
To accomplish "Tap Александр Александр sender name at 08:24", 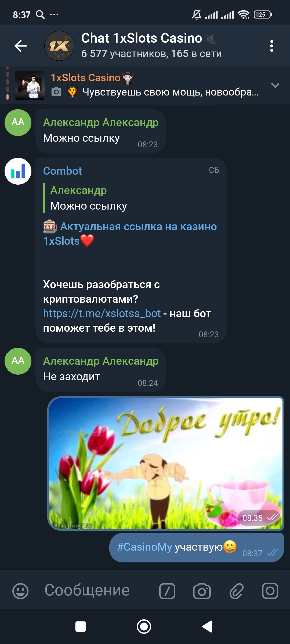I will click(101, 361).
